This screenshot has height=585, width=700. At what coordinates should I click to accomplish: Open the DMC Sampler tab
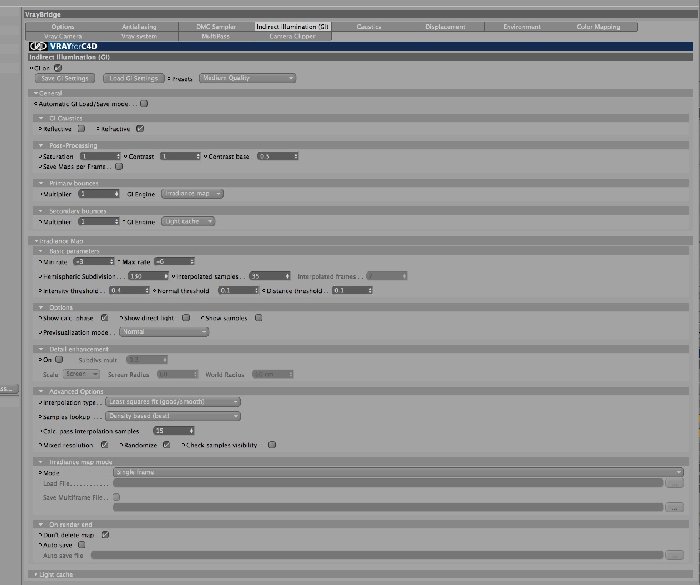click(x=216, y=27)
